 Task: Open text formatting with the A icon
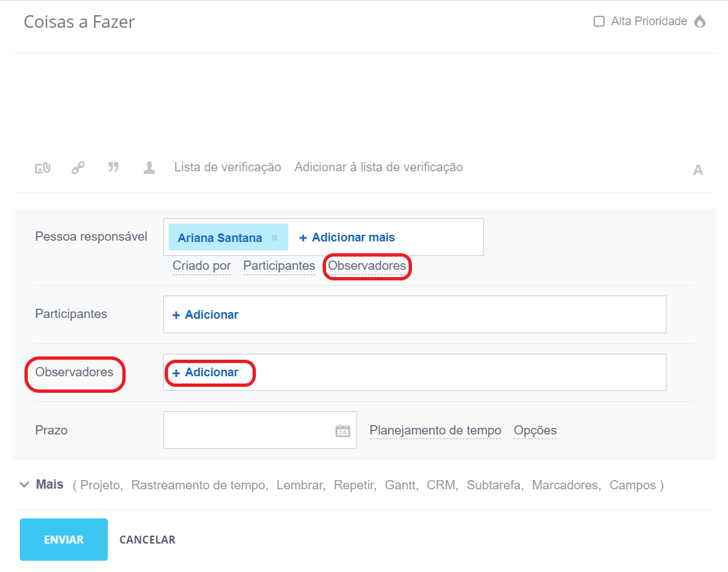pyautogui.click(x=698, y=171)
